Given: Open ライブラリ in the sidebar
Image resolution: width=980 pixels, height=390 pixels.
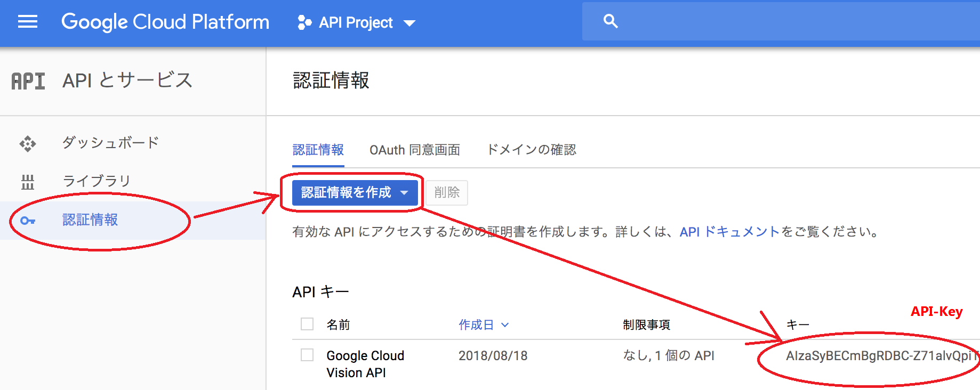Looking at the screenshot, I should [97, 181].
